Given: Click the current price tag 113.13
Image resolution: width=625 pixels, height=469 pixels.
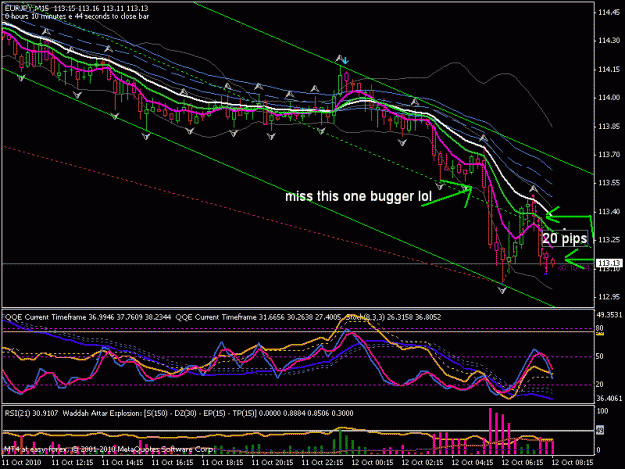Looking at the screenshot, I should pos(609,263).
